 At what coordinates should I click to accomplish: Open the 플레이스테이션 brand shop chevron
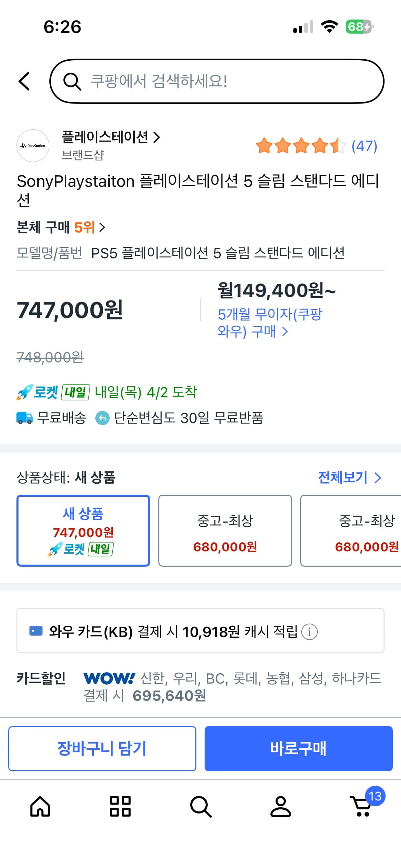coord(156,137)
